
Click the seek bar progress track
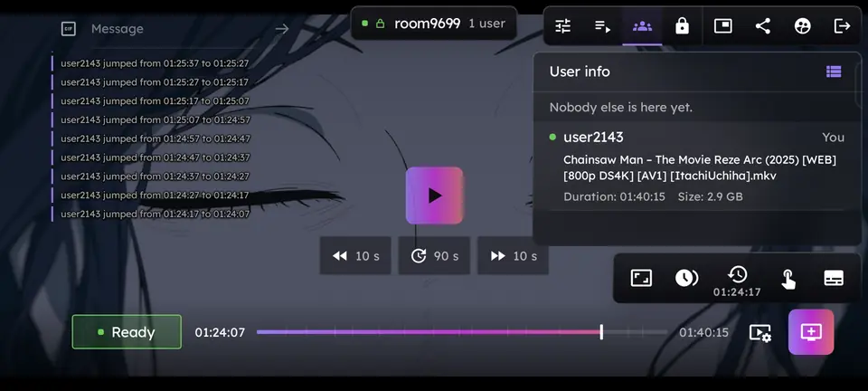click(462, 332)
